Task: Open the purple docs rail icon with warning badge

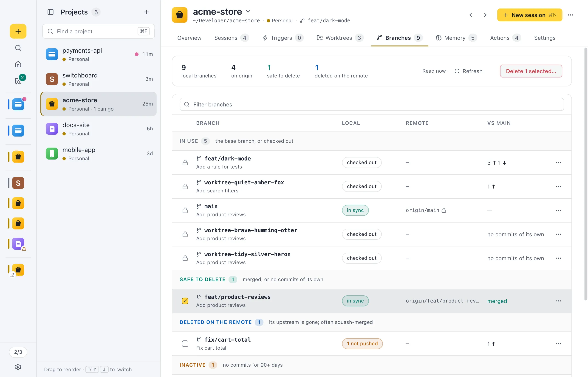Action: point(18,244)
